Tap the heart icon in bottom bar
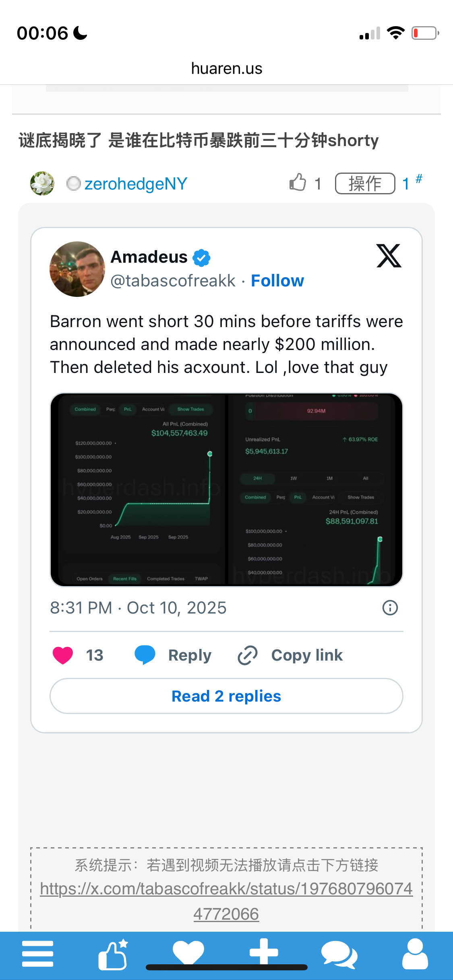 [x=188, y=953]
